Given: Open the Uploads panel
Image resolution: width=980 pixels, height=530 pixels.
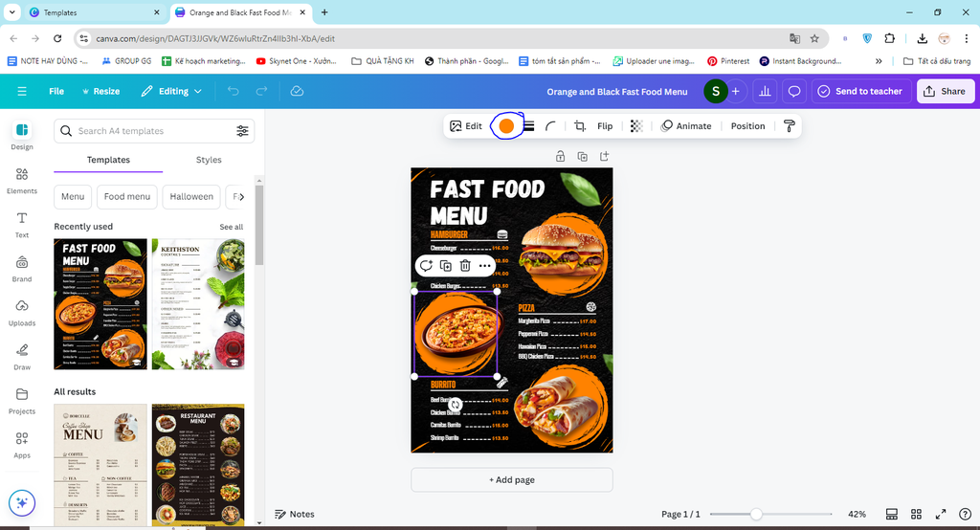Looking at the screenshot, I should tap(22, 313).
